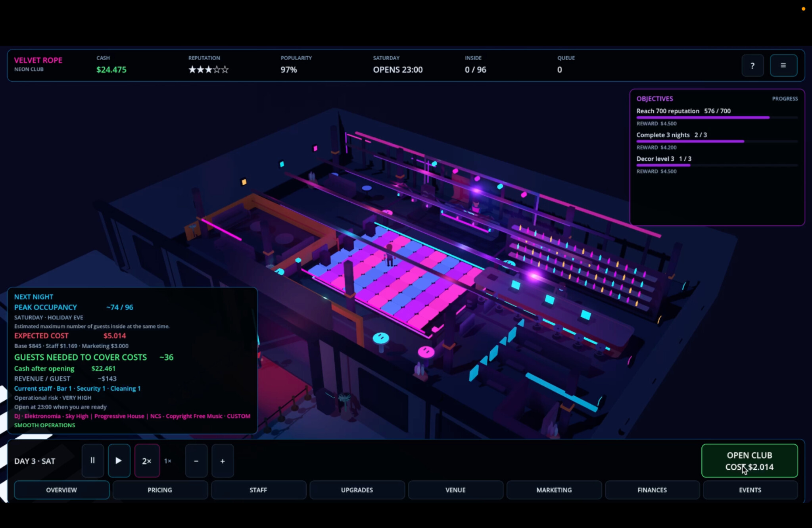Open the Staff tab
The image size is (812, 528).
258,490
